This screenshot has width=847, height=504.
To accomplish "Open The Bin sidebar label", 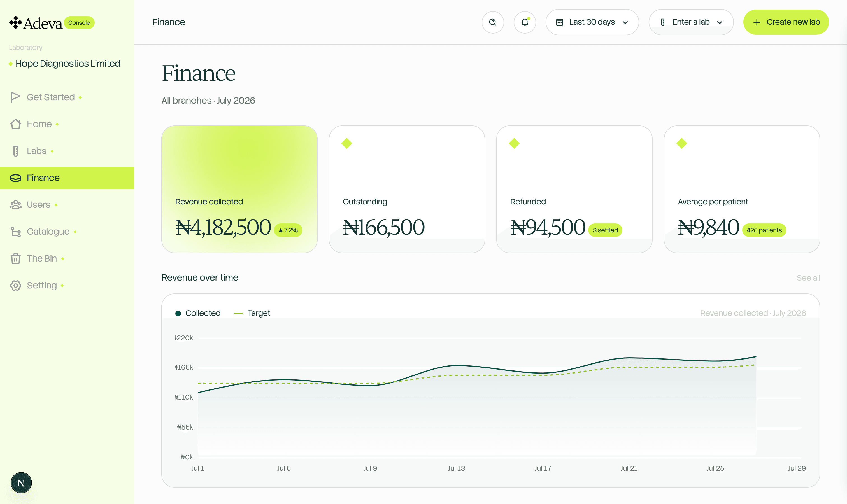I will [42, 258].
